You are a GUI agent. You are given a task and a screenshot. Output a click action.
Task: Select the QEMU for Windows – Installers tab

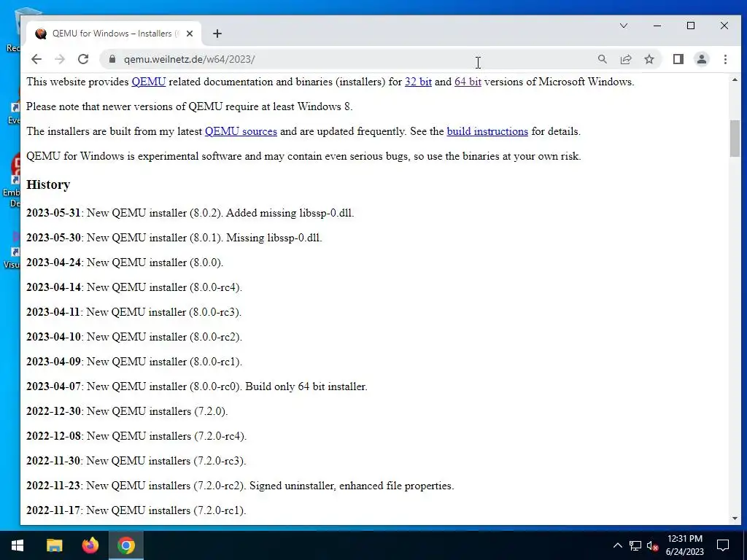113,34
